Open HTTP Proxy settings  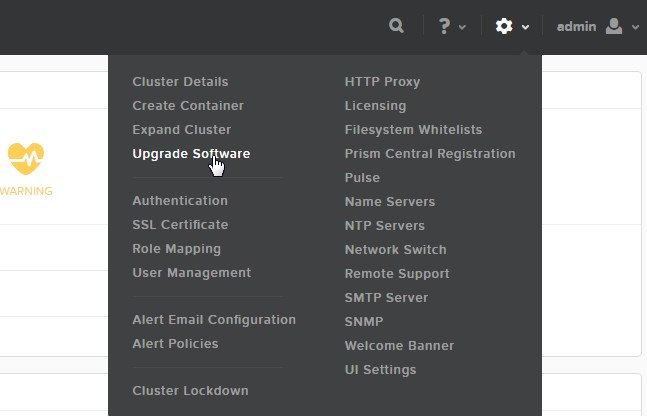click(x=382, y=82)
